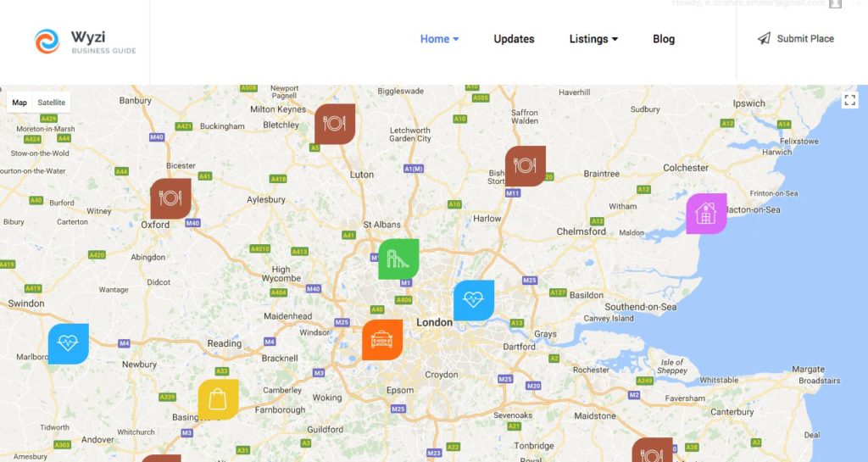
Task: Click the restaurant marker near Milton Keynes
Action: click(x=335, y=124)
